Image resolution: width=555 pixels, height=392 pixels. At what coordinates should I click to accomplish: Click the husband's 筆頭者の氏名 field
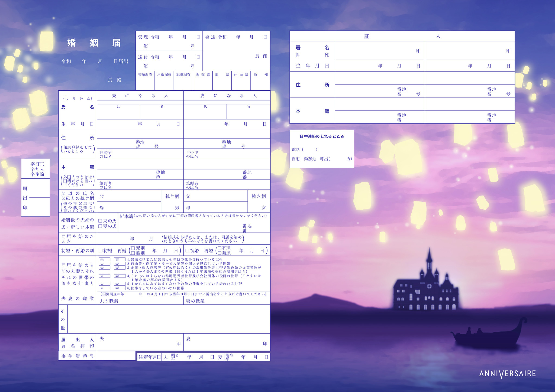(140, 185)
